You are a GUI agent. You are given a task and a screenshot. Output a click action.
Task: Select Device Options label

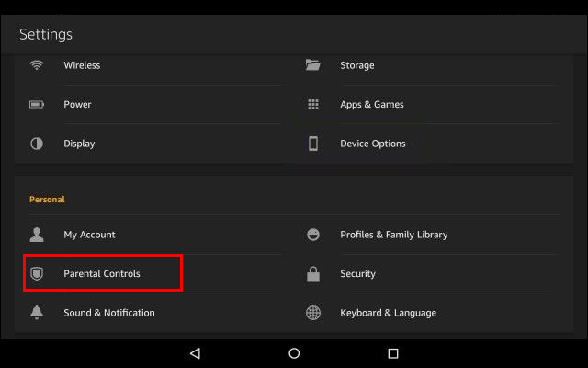(372, 144)
